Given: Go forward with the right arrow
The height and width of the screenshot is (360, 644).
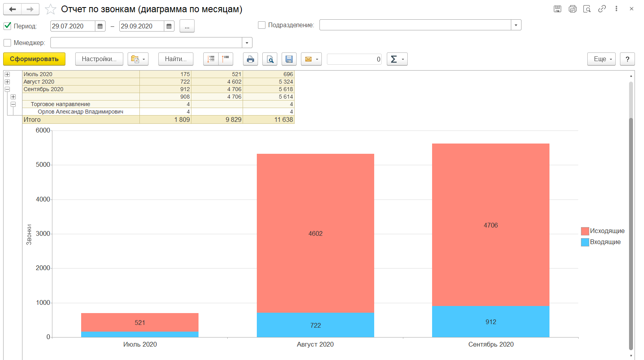Looking at the screenshot, I should point(30,9).
